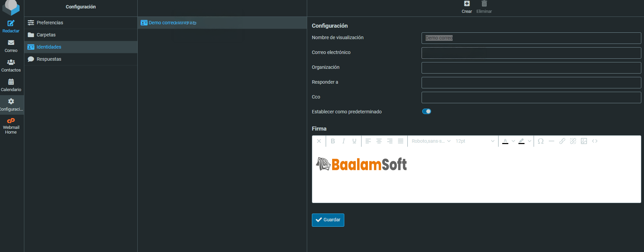644x252 pixels.
Task: Open the Roboto font family dropdown
Action: [x=431, y=141]
